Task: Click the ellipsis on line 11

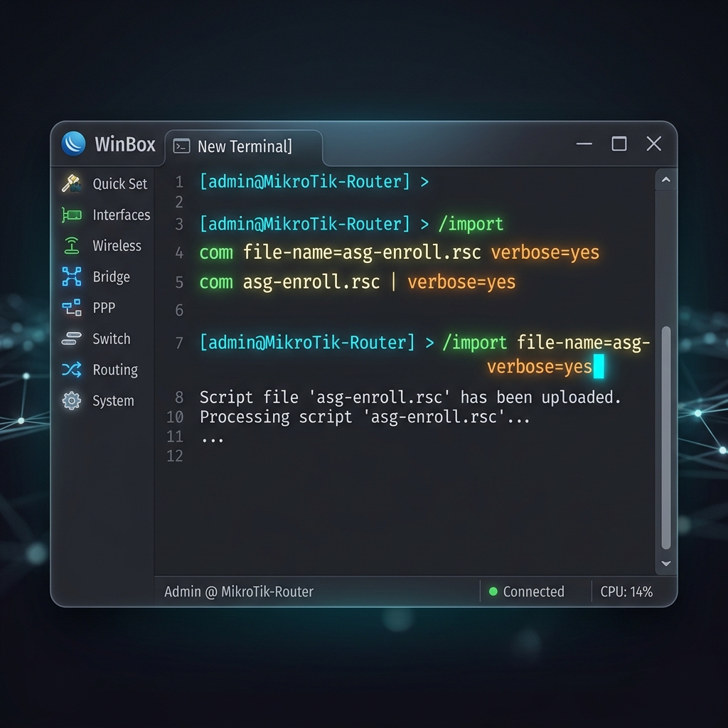Action: coord(212,439)
